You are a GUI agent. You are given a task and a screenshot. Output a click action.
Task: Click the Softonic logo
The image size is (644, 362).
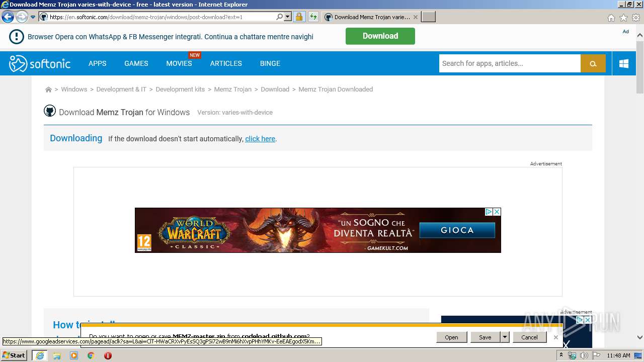40,63
